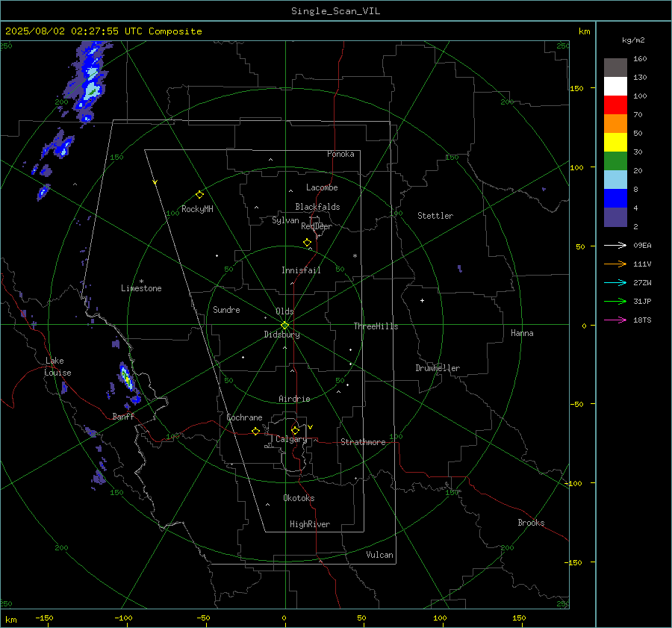Click the orange 111V arrow legend icon
Screen dimensions: 672x628
615,264
